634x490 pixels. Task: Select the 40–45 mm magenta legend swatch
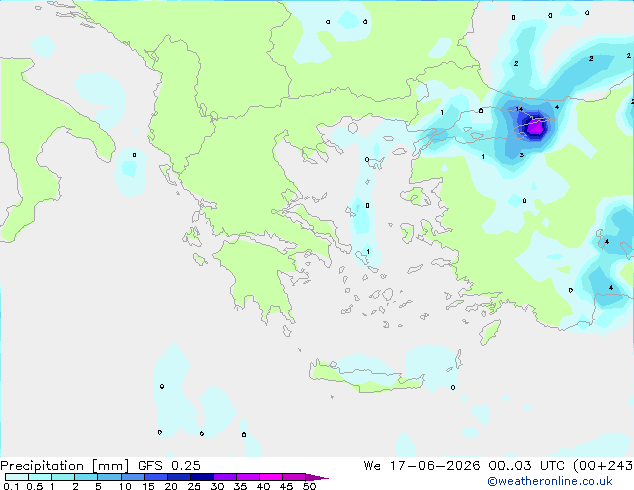click(x=271, y=477)
